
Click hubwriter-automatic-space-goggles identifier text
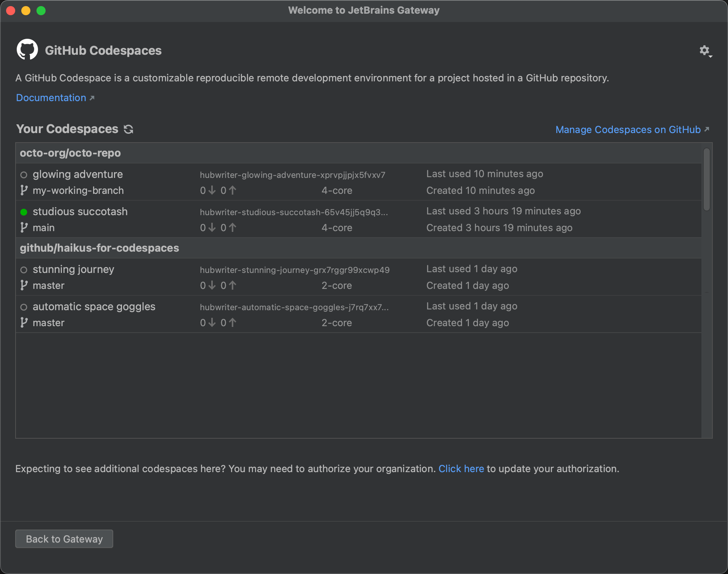[294, 307]
